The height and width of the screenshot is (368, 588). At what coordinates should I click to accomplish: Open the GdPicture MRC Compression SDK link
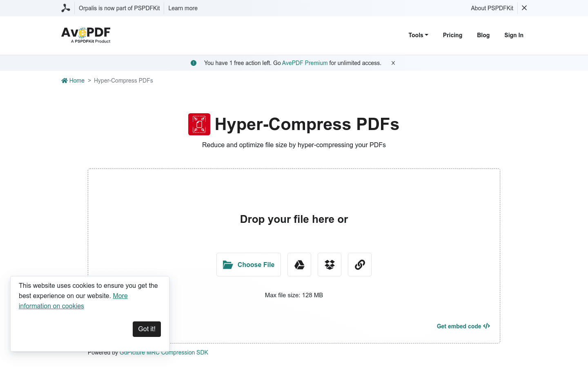(x=163, y=352)
